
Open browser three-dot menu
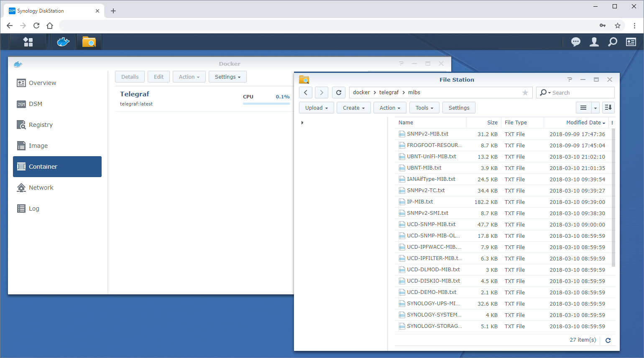[634, 26]
